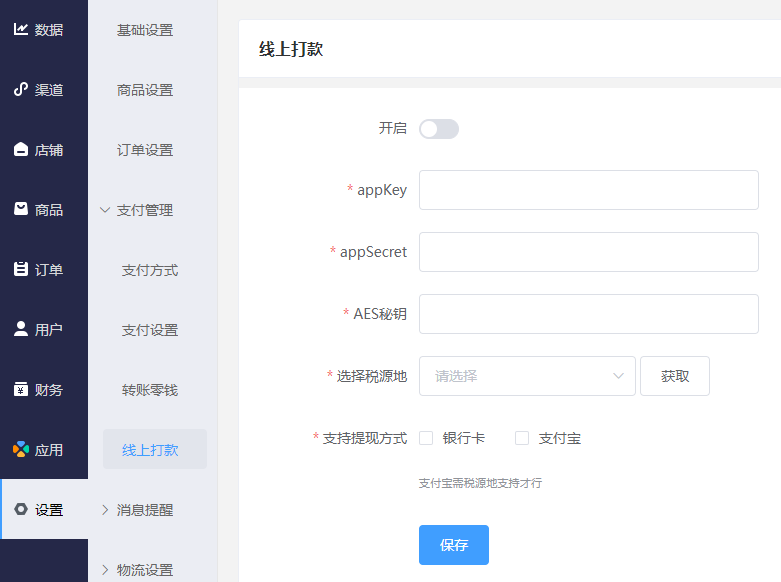
Task: Click the 订单 label in sidebar
Action: coord(49,270)
